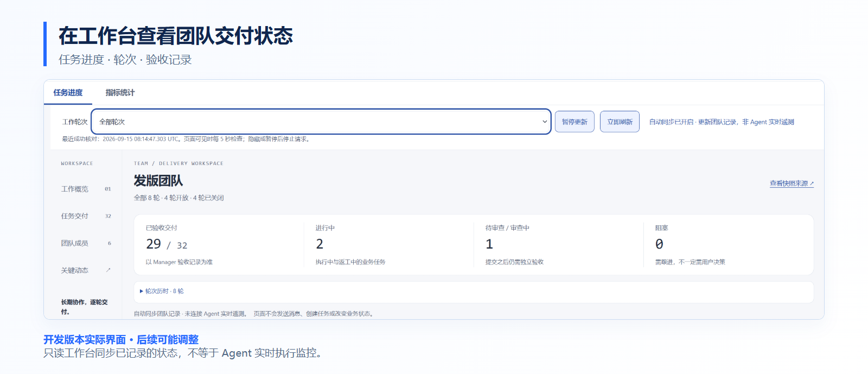Click the 立即刷新 button

[620, 122]
